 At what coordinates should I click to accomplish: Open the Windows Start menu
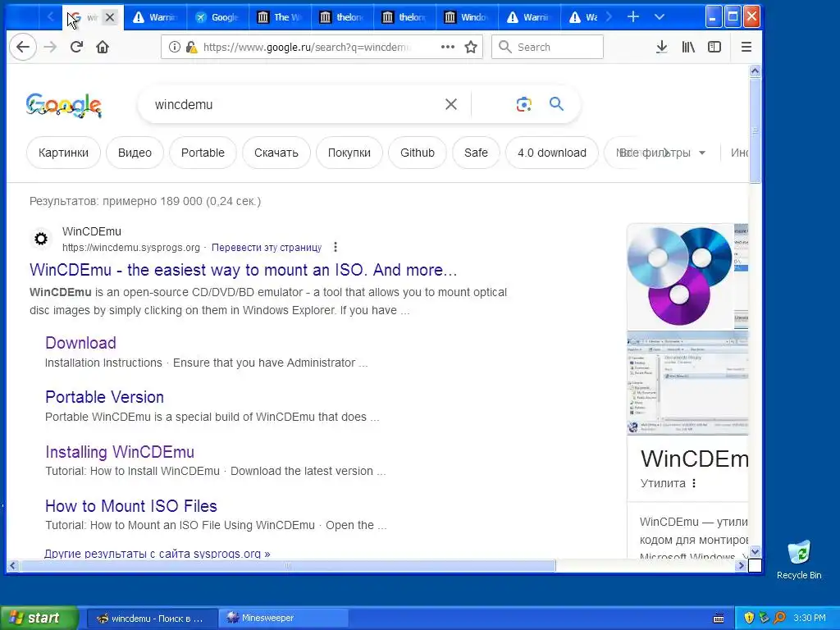click(39, 618)
